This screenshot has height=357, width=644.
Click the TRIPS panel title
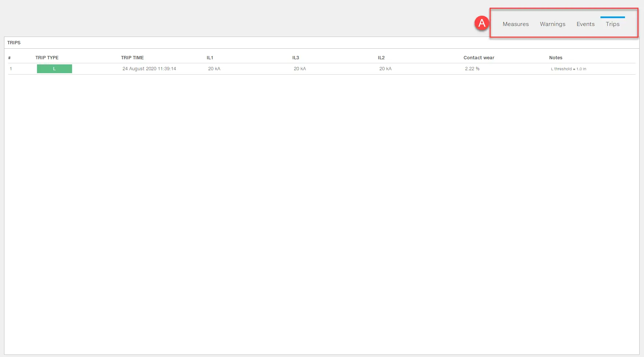click(x=14, y=43)
